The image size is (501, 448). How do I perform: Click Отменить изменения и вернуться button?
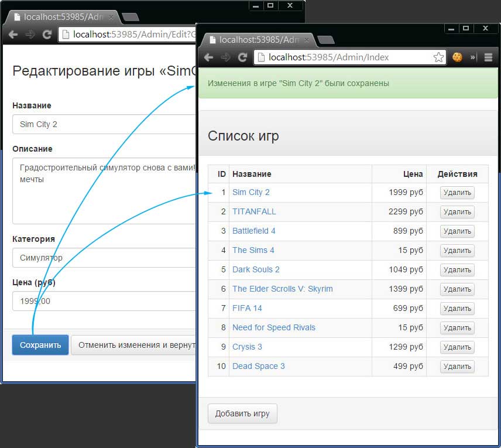point(133,345)
